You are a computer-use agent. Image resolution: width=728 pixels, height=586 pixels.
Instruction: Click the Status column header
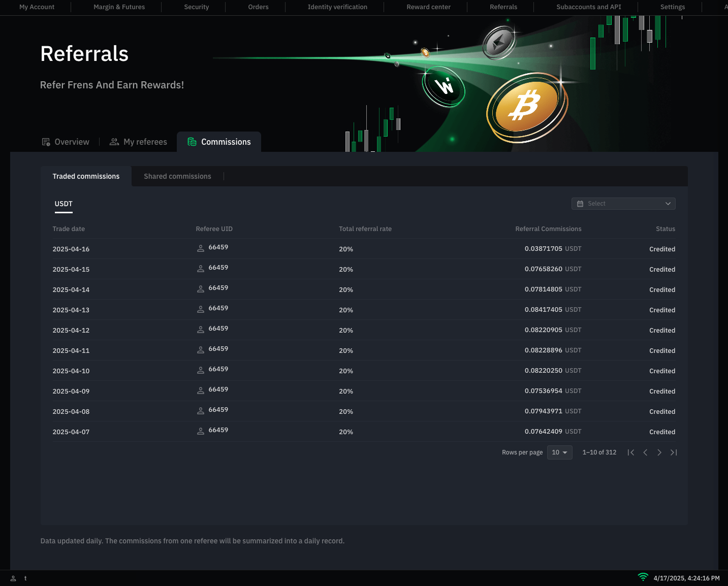tap(666, 229)
